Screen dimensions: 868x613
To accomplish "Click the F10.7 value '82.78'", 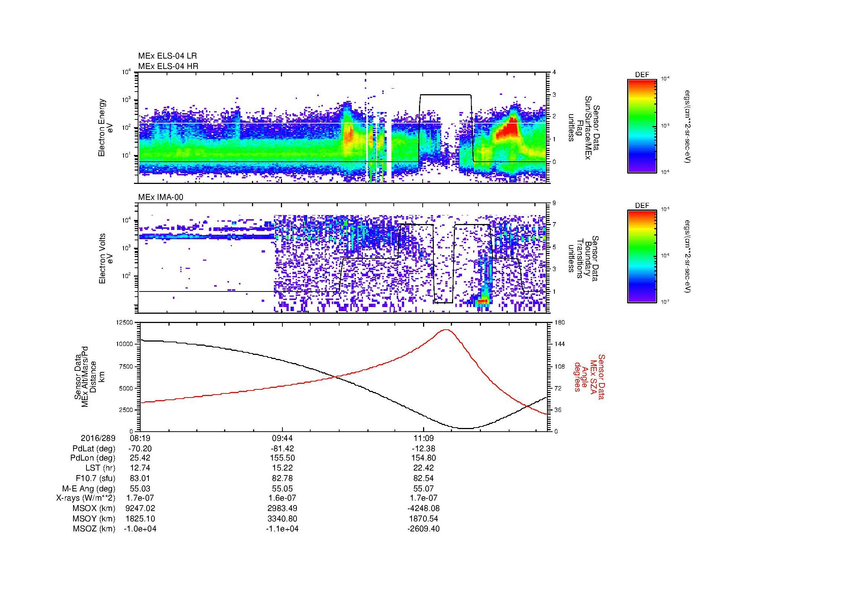I will point(282,478).
